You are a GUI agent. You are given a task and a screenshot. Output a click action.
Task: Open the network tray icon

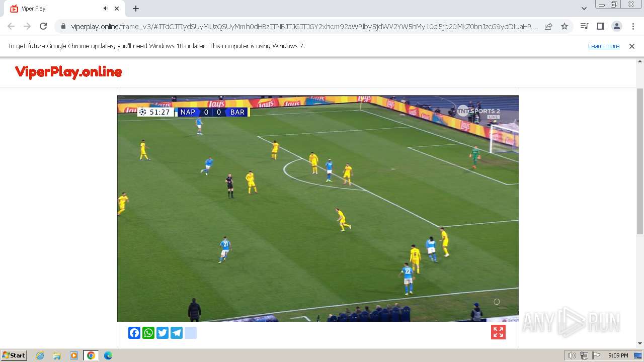(x=584, y=355)
